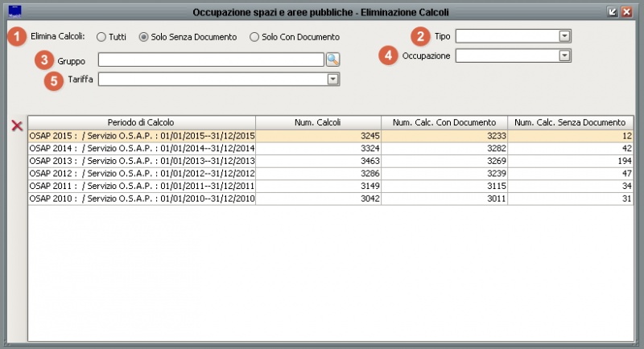Click the 3042 Num. Calcoli cell
644x349 pixels.
[x=318, y=199]
